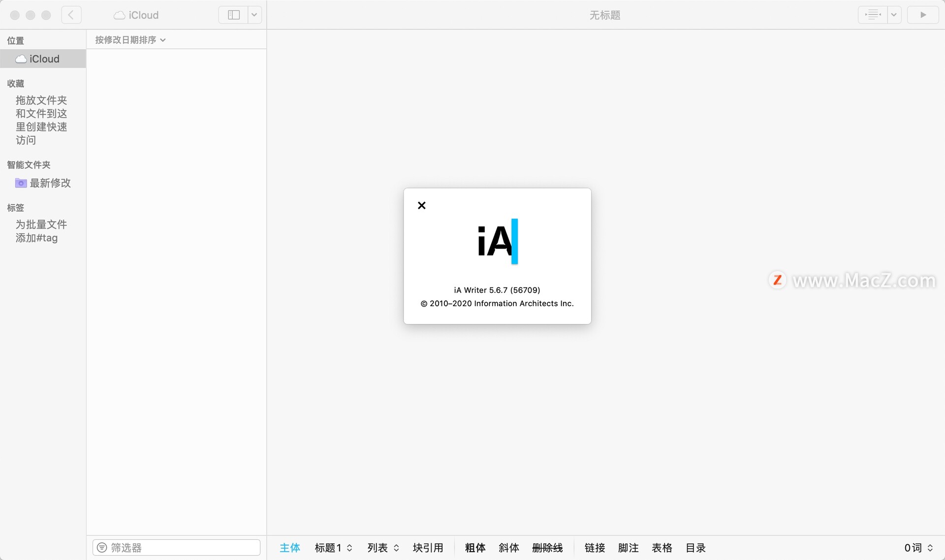Open the sidebar layout dropdown arrow
Viewport: 945px width, 560px height.
(254, 15)
